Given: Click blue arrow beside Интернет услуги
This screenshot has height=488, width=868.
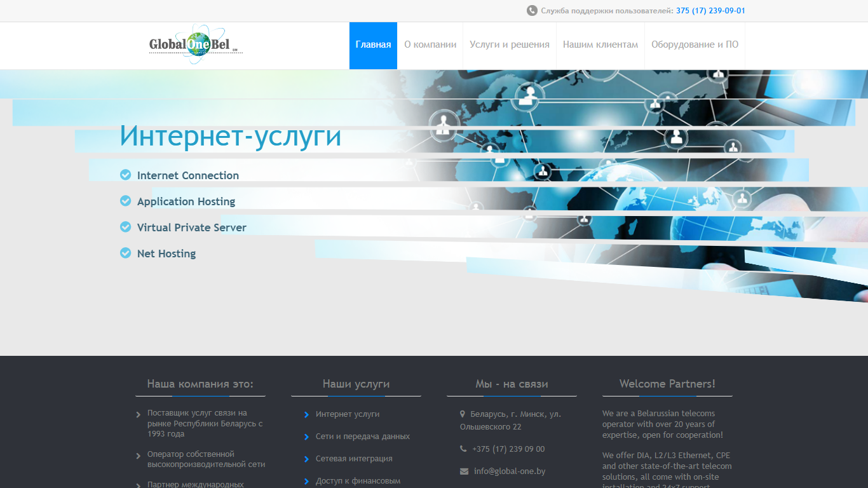Looking at the screenshot, I should pyautogui.click(x=306, y=415).
